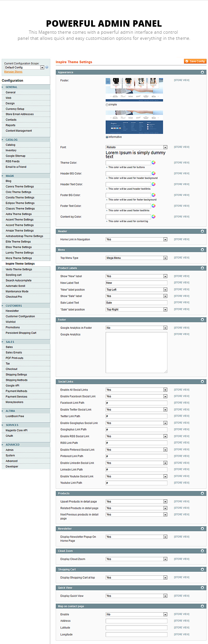Click the Youtube Link Path field

(136, 483)
